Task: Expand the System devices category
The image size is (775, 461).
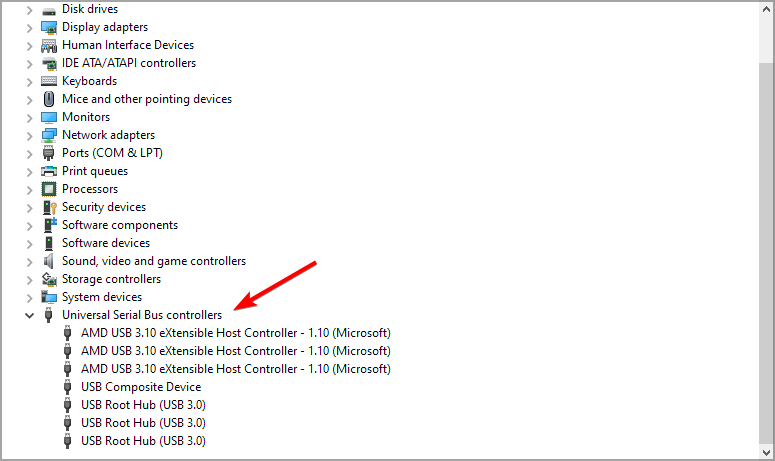Action: [x=30, y=297]
